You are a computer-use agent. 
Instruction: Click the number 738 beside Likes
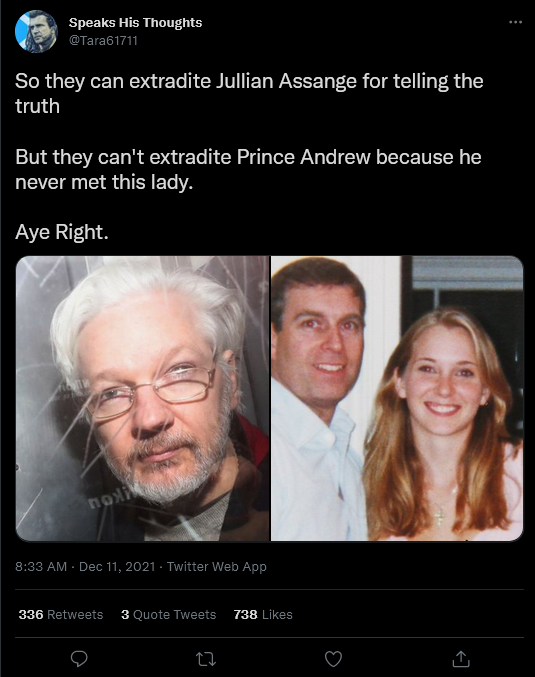tap(245, 614)
